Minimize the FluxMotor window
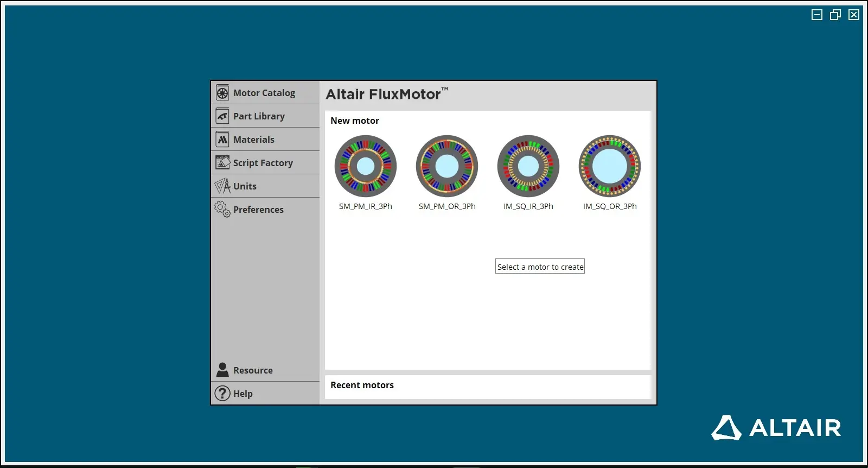 (x=817, y=15)
